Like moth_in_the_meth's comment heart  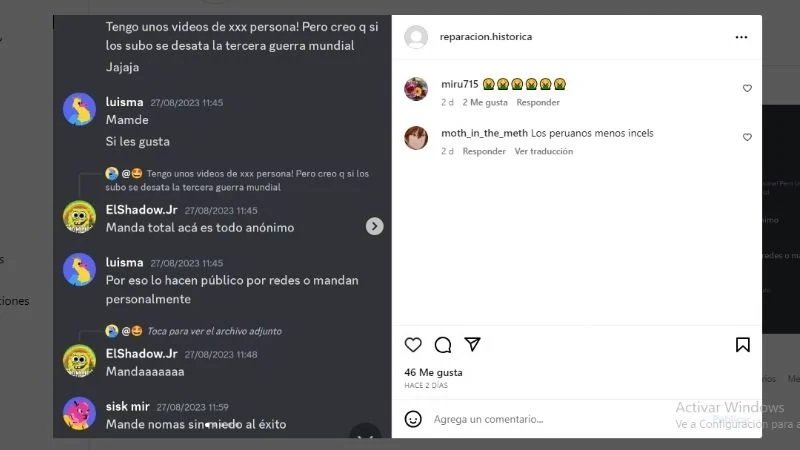click(x=747, y=137)
